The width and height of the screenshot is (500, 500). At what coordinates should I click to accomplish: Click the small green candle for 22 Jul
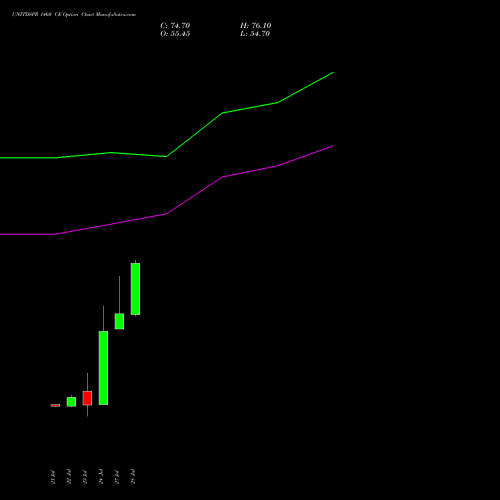click(71, 402)
